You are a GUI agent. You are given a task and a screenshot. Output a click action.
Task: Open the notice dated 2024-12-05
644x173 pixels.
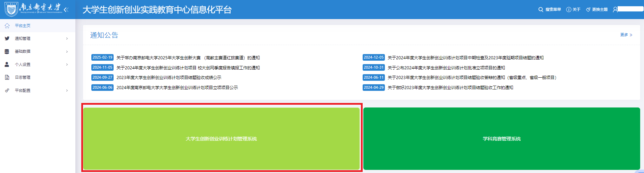click(x=465, y=58)
